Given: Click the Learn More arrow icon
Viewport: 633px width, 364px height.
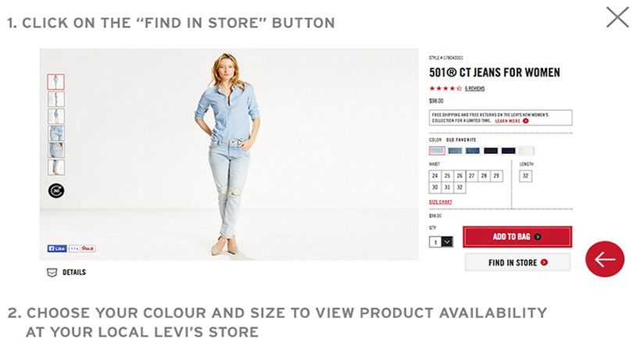Looking at the screenshot, I should (526, 120).
